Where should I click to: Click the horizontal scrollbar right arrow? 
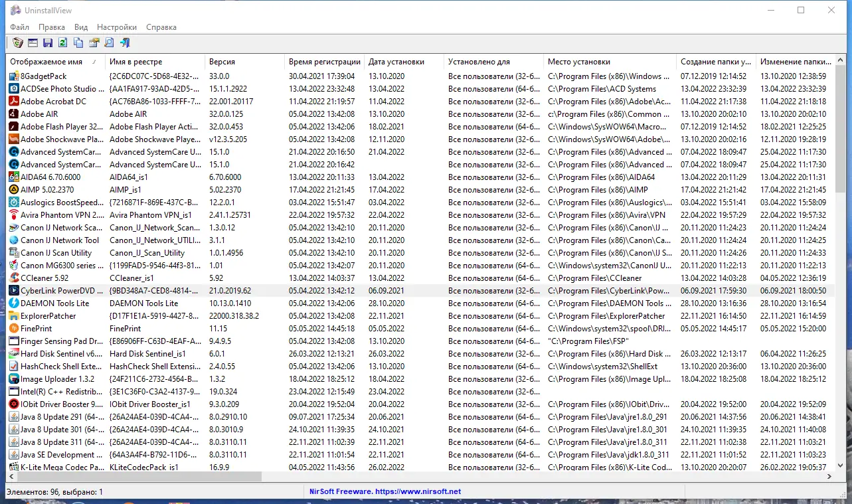(829, 477)
